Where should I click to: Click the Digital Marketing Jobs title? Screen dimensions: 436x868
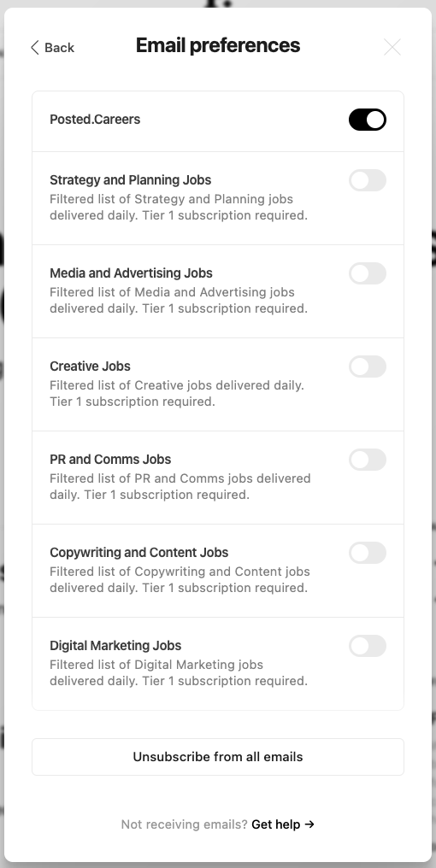click(x=115, y=646)
